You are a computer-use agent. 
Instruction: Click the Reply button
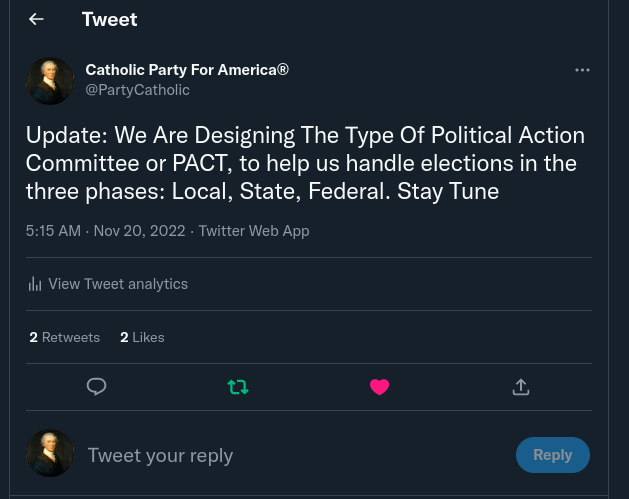pos(552,455)
